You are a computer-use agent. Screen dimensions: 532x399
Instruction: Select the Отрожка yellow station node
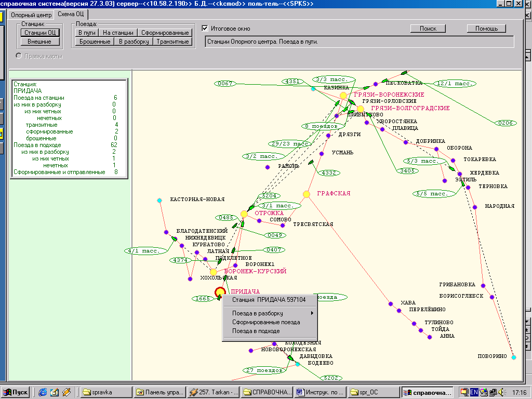coord(244,214)
